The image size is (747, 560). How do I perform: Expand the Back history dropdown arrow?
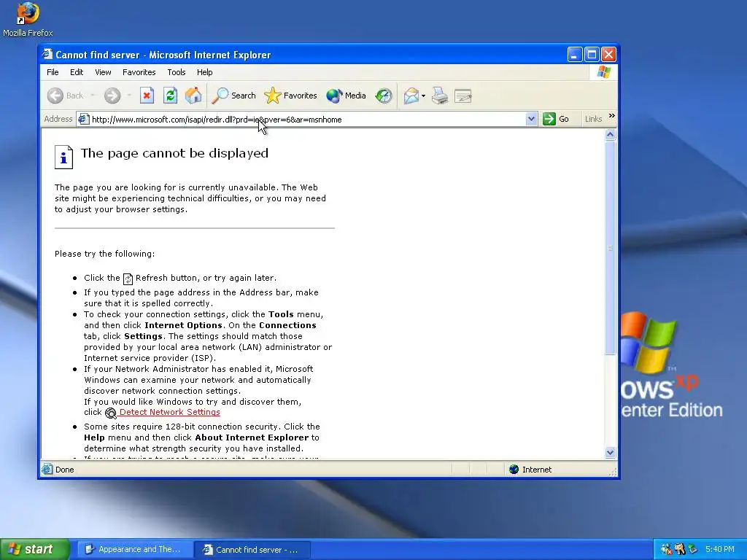93,96
